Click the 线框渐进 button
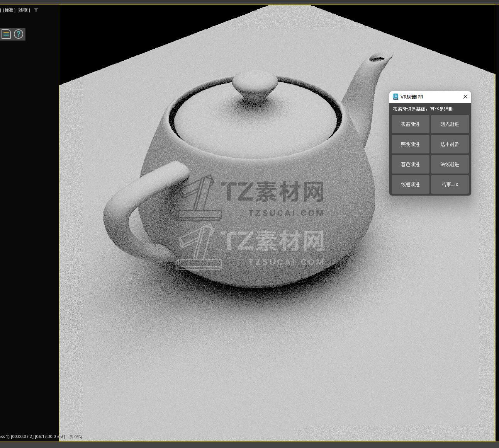The width and height of the screenshot is (499, 448). click(x=410, y=184)
